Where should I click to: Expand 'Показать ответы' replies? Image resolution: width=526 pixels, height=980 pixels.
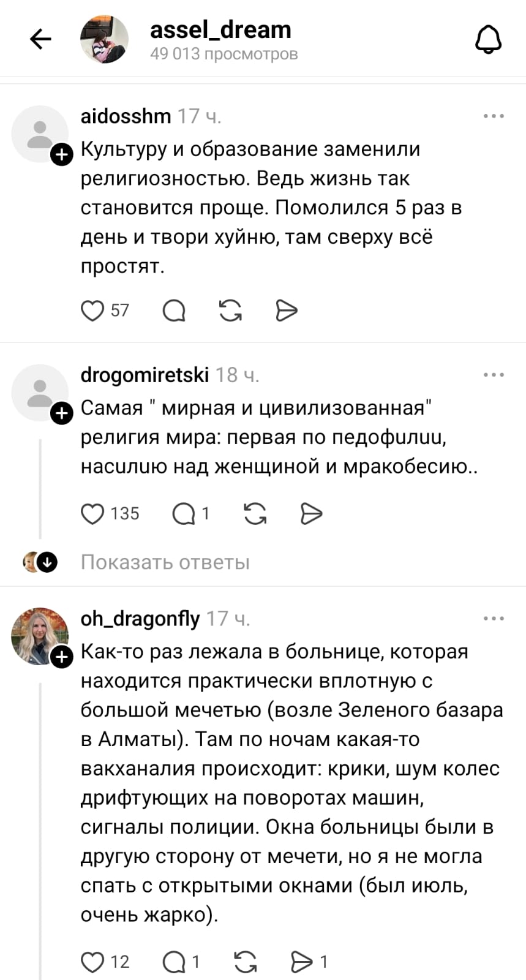pyautogui.click(x=165, y=562)
